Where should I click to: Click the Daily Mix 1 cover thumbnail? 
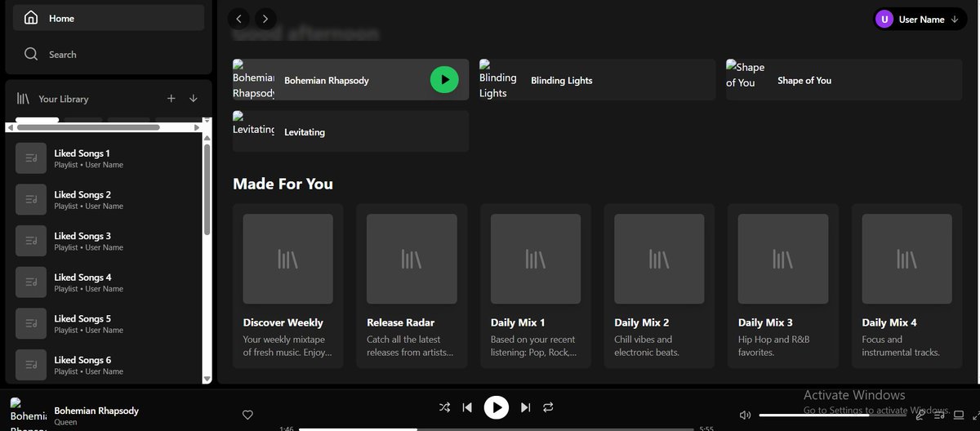click(536, 259)
